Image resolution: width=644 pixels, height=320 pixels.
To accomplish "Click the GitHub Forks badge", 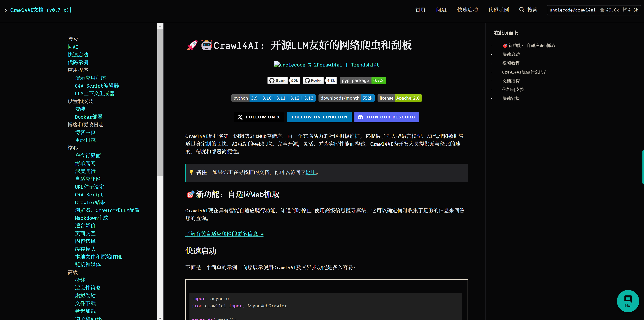I will click(x=320, y=80).
